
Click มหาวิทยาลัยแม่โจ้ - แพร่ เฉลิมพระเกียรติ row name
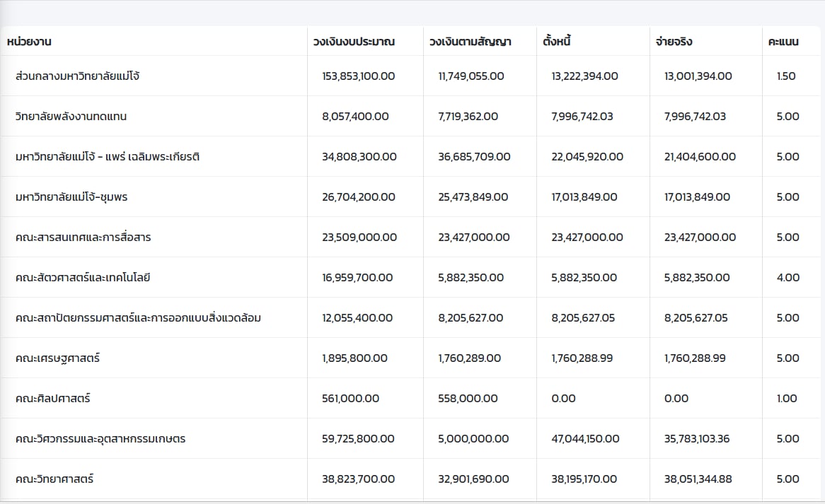pyautogui.click(x=107, y=156)
